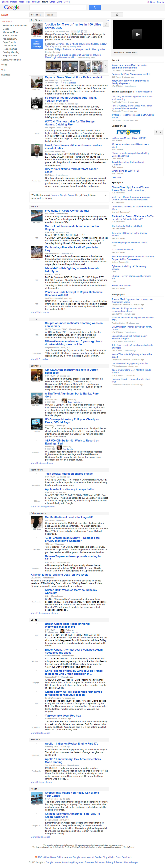Advance story thumbnails with the right chevron
Screen dimensions: 165x868
coord(106,66)
